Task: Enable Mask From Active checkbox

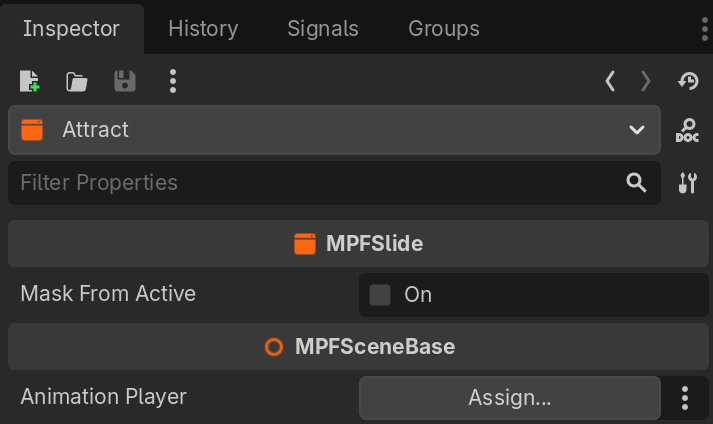Action: [x=380, y=295]
